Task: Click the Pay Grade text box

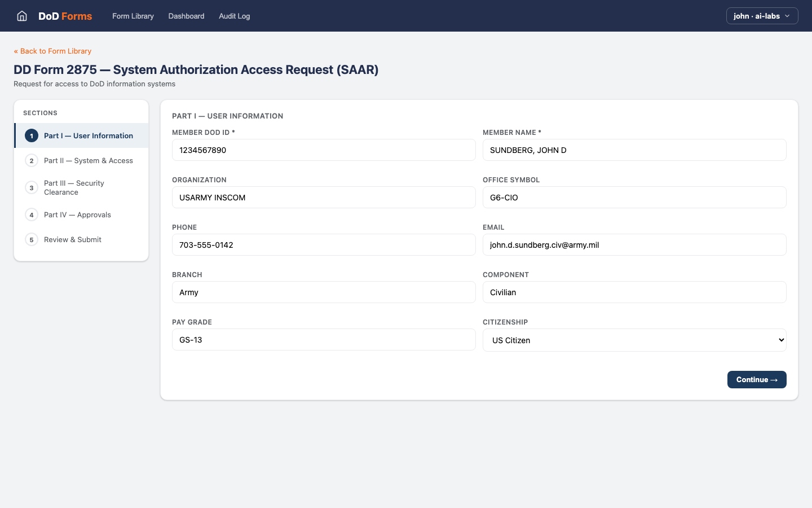Action: pos(324,340)
